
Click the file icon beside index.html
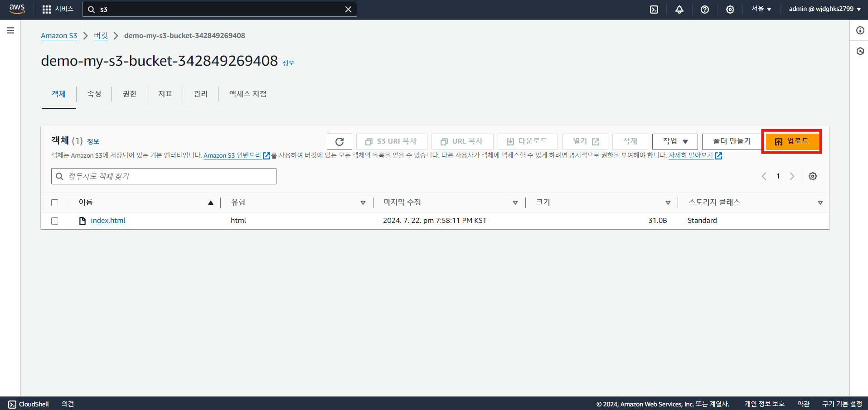82,221
